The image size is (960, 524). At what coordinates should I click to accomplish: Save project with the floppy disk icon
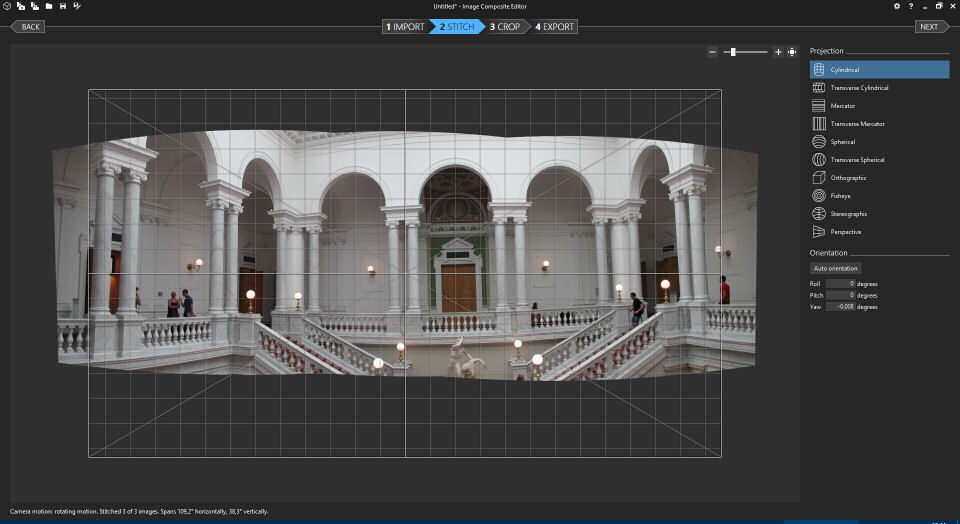point(63,6)
